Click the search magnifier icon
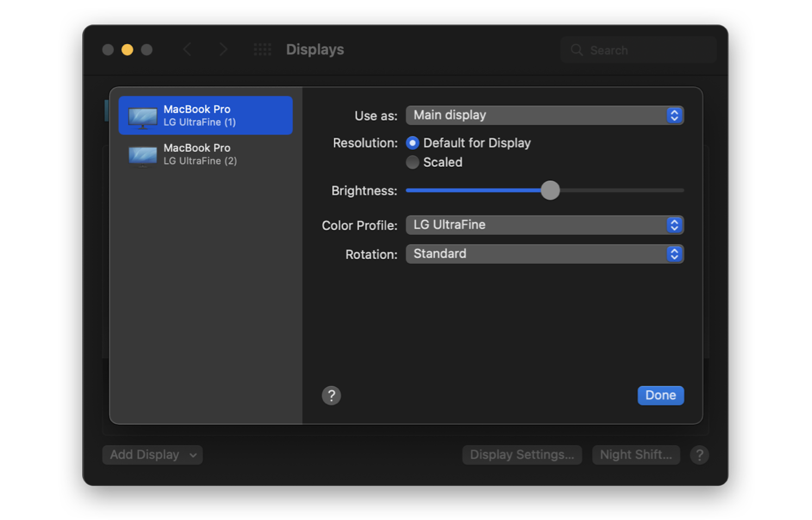Screen dimensions: 812x520 (577, 49)
